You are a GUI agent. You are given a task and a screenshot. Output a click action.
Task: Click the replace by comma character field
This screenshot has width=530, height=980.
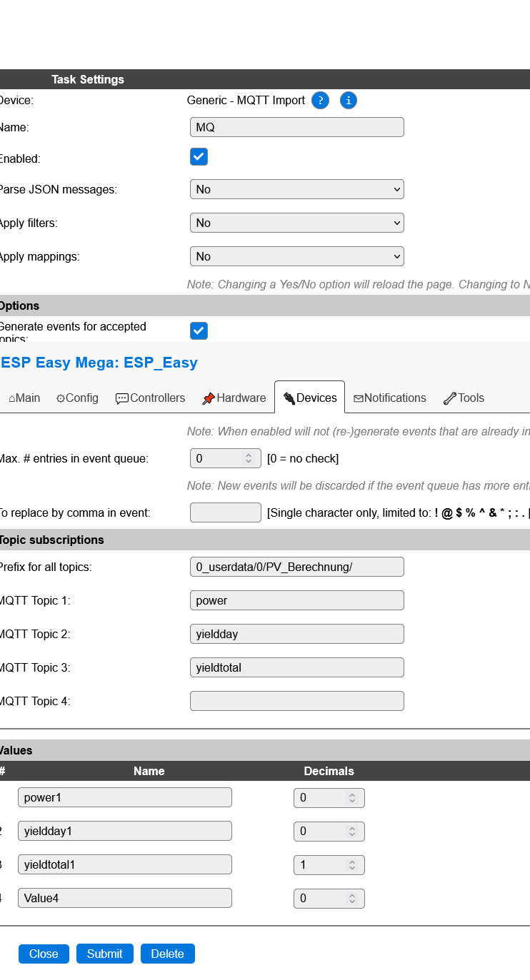[x=226, y=512]
